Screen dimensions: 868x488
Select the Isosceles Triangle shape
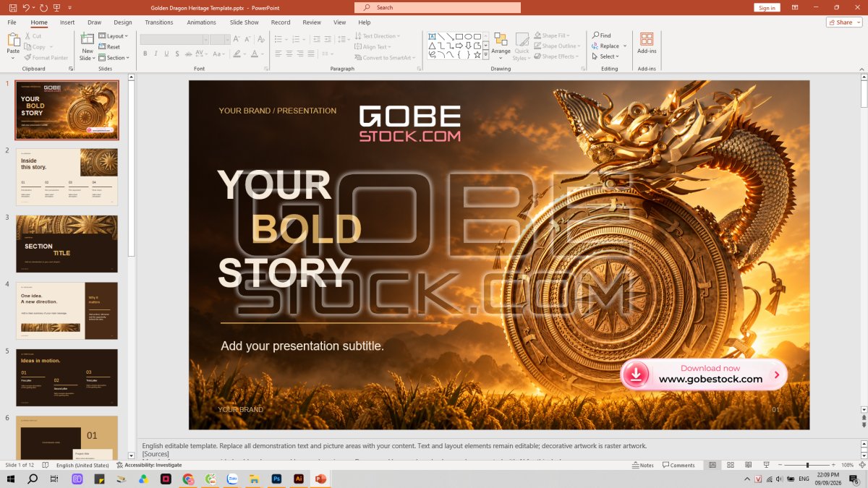pos(432,46)
